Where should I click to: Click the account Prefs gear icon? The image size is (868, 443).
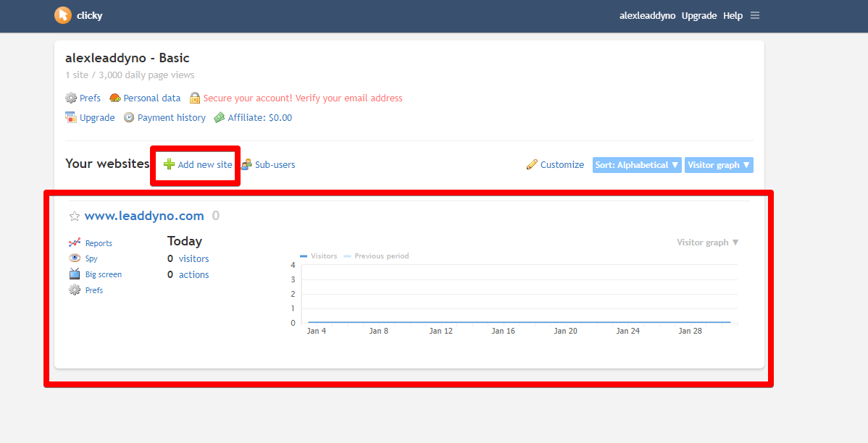(71, 98)
